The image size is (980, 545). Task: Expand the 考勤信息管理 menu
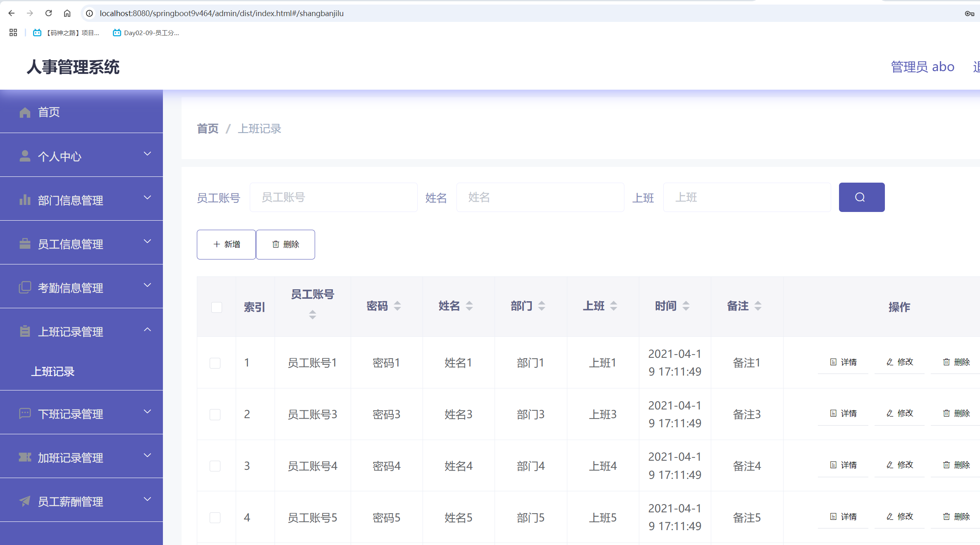(70, 288)
